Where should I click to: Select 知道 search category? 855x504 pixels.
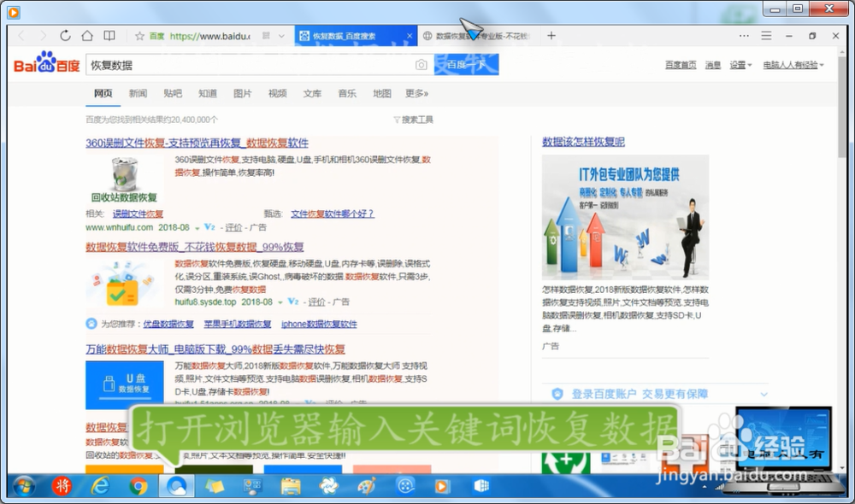click(208, 94)
